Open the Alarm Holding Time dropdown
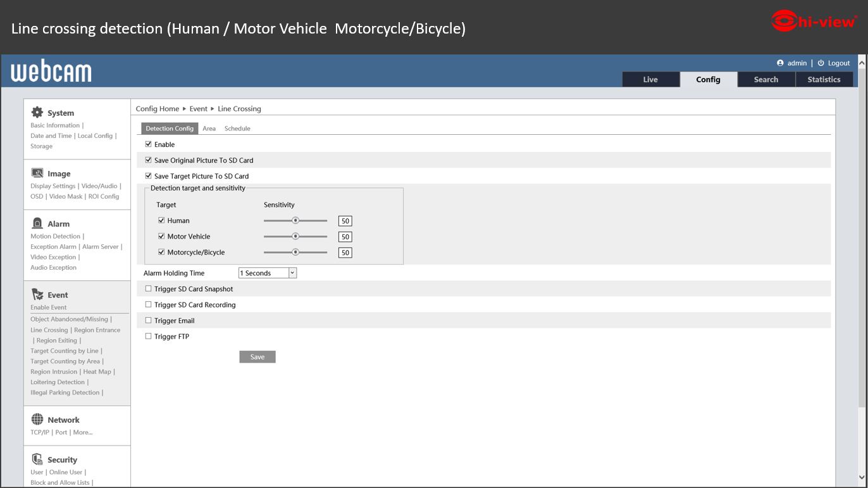This screenshot has height=488, width=868. pyautogui.click(x=267, y=273)
